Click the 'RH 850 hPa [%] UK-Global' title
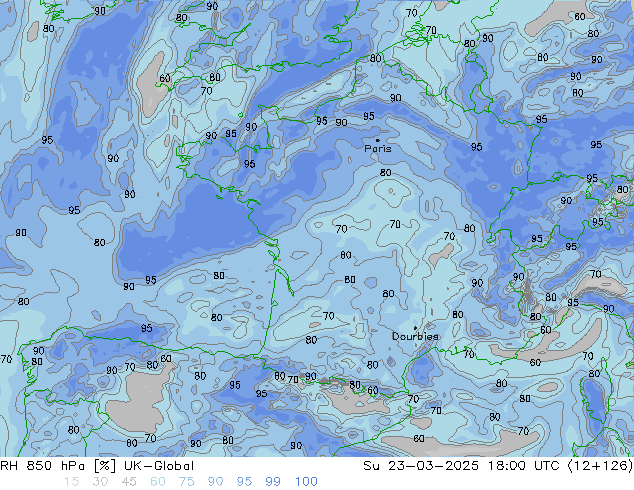Viewport: 634px width, 490px height. pos(97,466)
